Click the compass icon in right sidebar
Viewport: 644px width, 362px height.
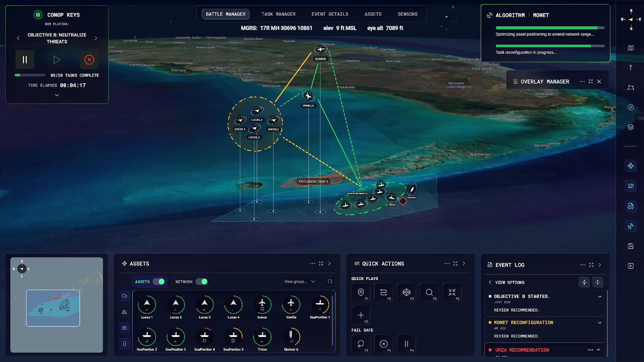(x=630, y=107)
